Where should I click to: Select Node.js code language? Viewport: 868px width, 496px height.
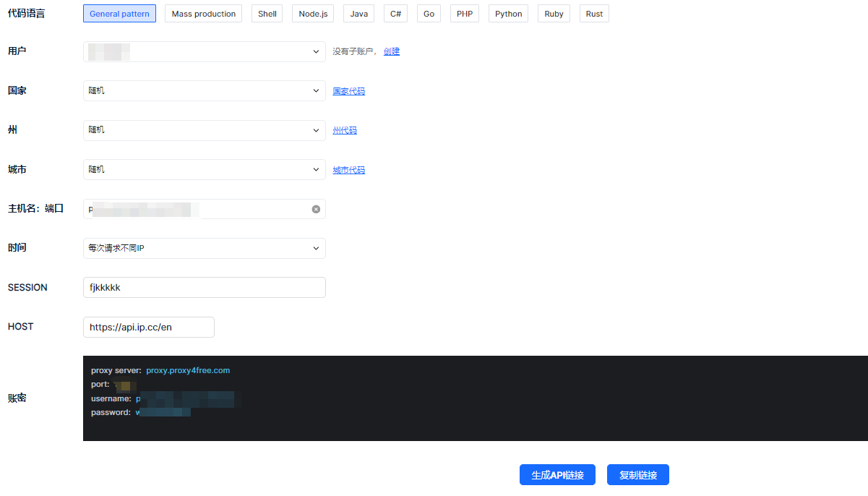(x=313, y=14)
